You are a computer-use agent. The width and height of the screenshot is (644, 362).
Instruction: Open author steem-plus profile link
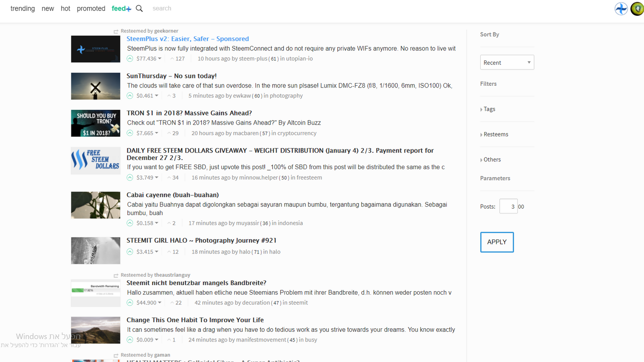(x=253, y=59)
